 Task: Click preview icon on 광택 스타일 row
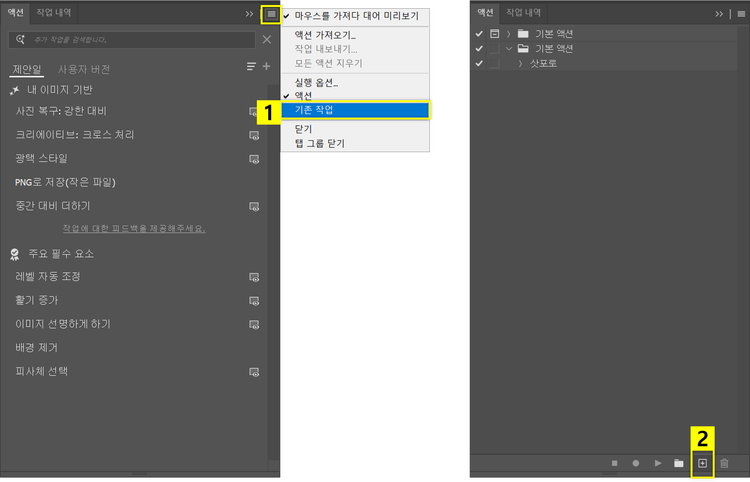(254, 159)
